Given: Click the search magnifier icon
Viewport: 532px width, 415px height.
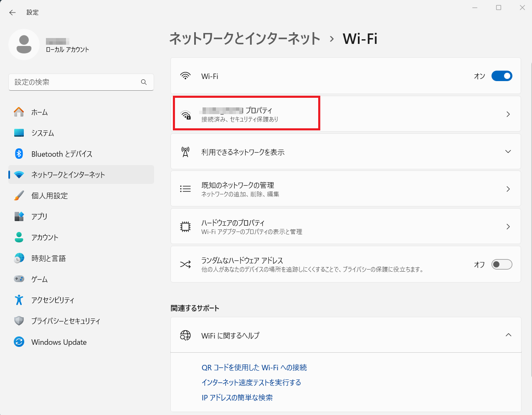Looking at the screenshot, I should pyautogui.click(x=144, y=82).
